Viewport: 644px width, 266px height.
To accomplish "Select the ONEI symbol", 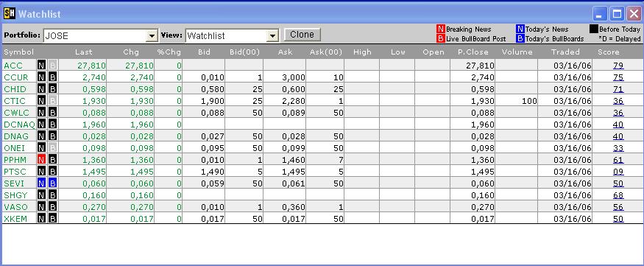I will tap(15, 148).
